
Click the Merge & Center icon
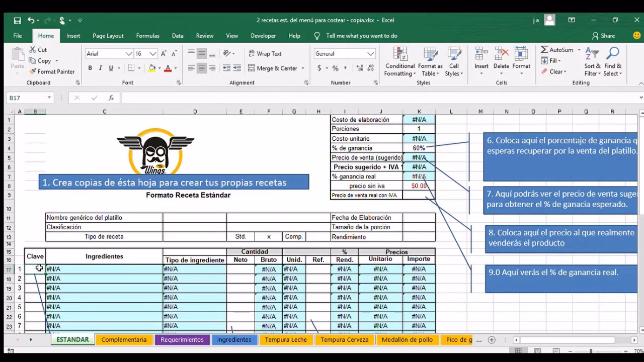[252, 68]
